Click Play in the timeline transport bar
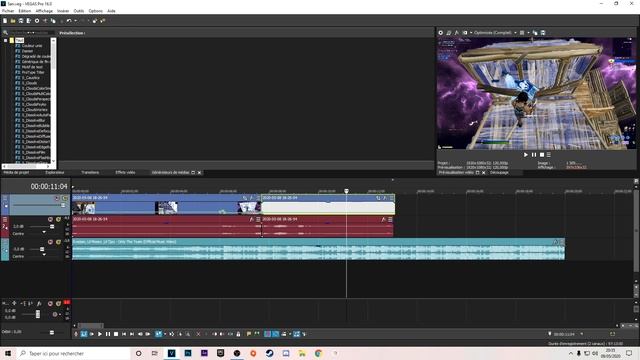This screenshot has height=360, width=640. click(x=100, y=334)
